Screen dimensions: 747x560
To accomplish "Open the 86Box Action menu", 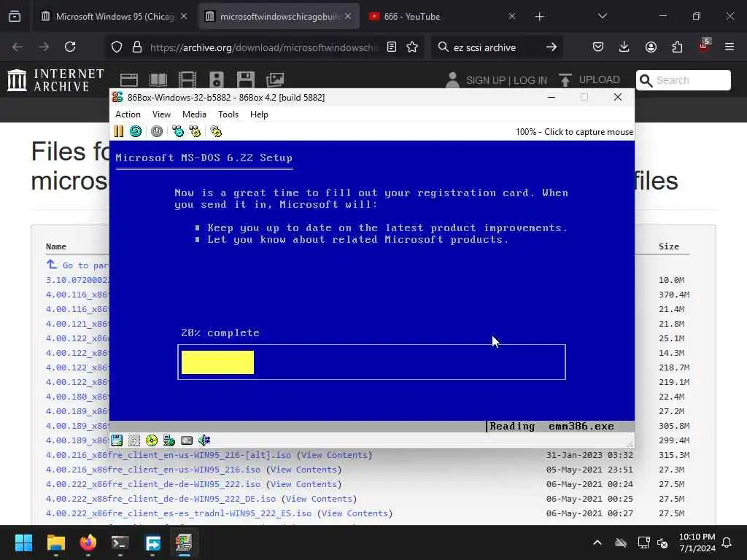I will [x=128, y=114].
